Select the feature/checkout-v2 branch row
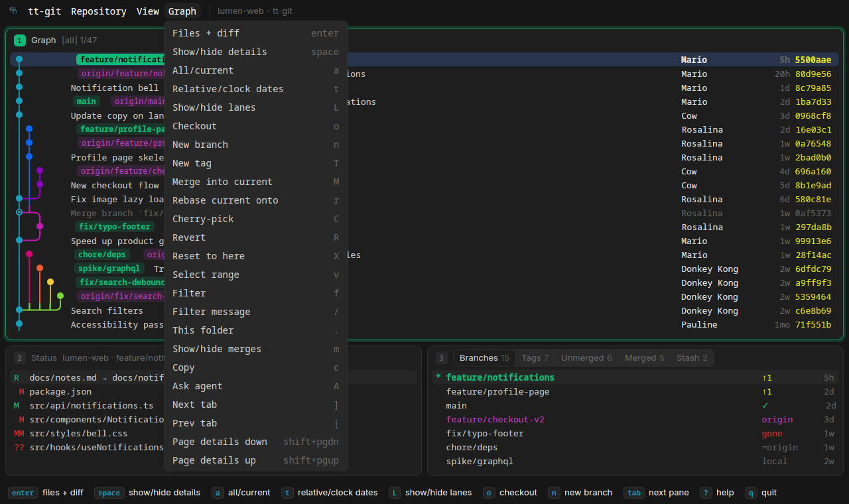Screen dimensions: 849x504 (x=636, y=420)
